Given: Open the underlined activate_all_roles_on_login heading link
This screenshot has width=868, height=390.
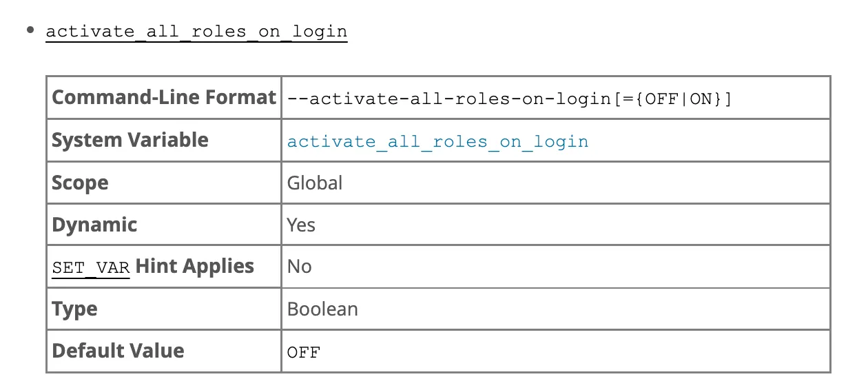Looking at the screenshot, I should coord(196,32).
